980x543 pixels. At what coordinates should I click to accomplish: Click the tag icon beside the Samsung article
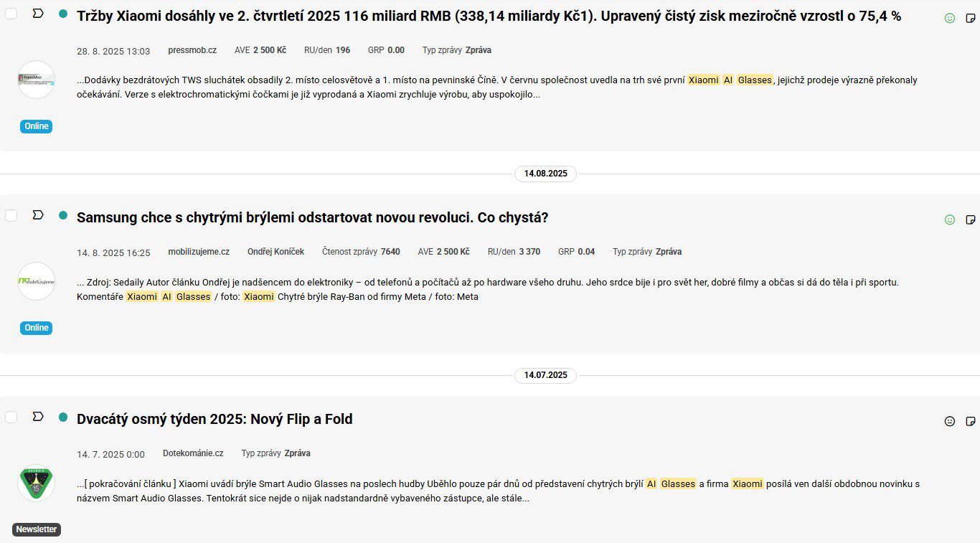tap(38, 215)
